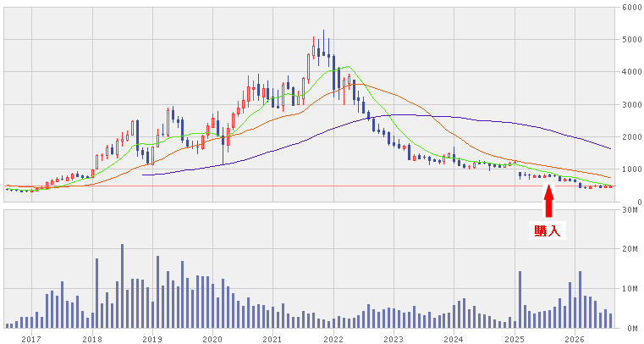Image resolution: width=644 pixels, height=344 pixels.
Task: Select the 3000 price axis label
Action: point(631,105)
